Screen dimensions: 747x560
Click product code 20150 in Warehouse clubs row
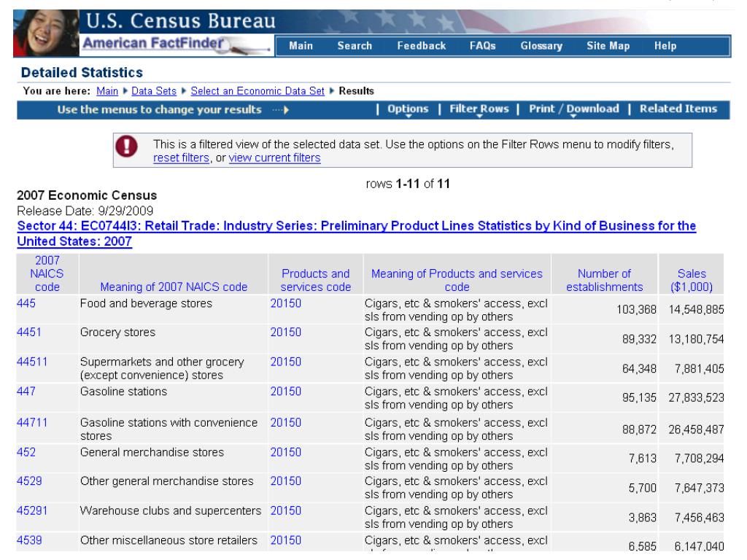[x=286, y=510]
